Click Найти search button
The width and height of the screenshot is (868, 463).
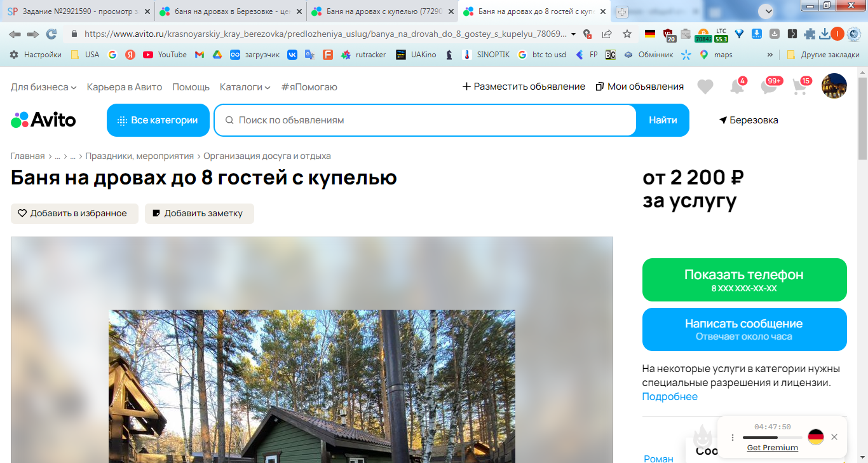tap(663, 120)
